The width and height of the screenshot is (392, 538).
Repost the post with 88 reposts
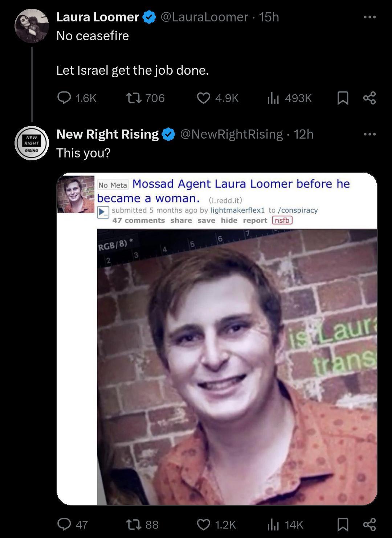pyautogui.click(x=131, y=524)
